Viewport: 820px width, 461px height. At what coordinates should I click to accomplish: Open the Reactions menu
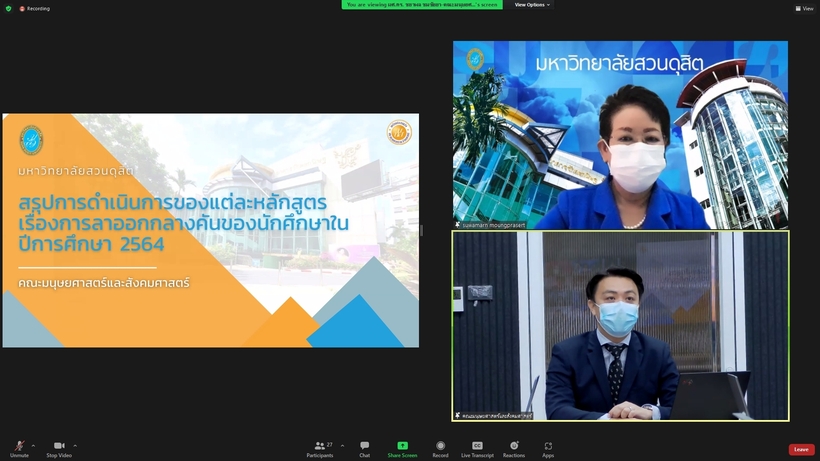[514, 448]
